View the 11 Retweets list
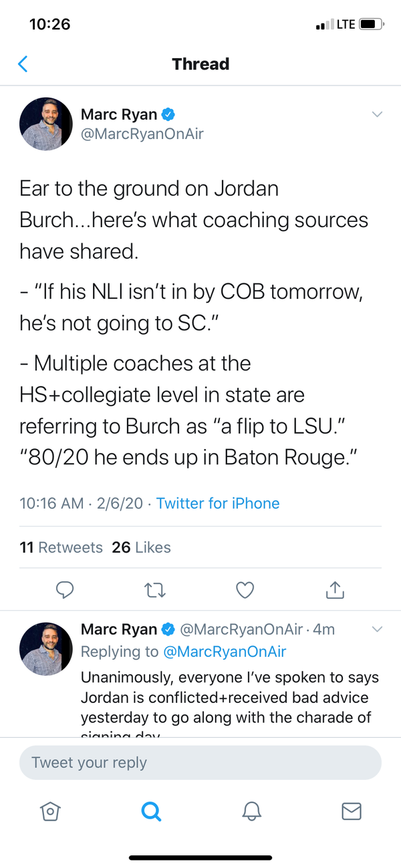The width and height of the screenshot is (401, 868). [x=61, y=547]
